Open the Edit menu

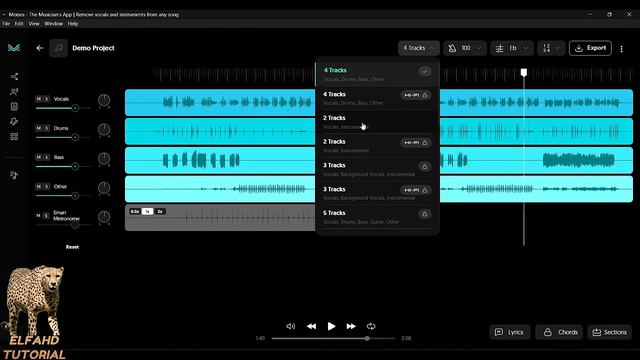(19, 24)
